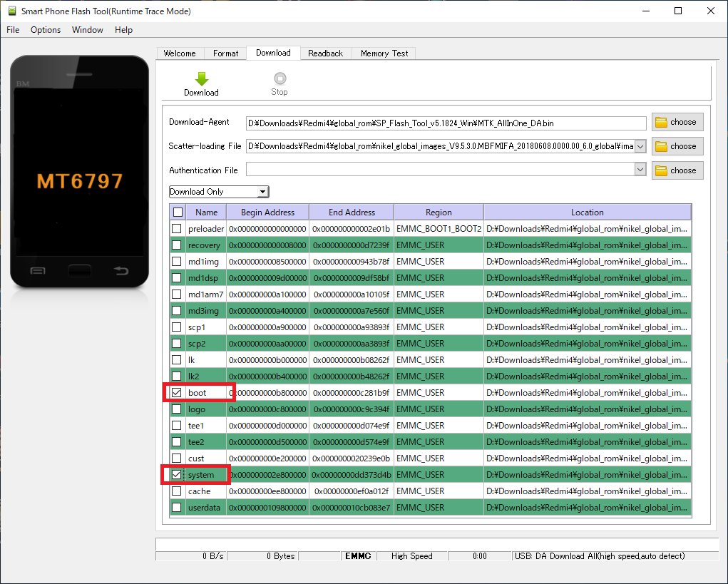728x584 pixels.
Task: Uncheck the system partition checkbox
Action: tap(176, 474)
